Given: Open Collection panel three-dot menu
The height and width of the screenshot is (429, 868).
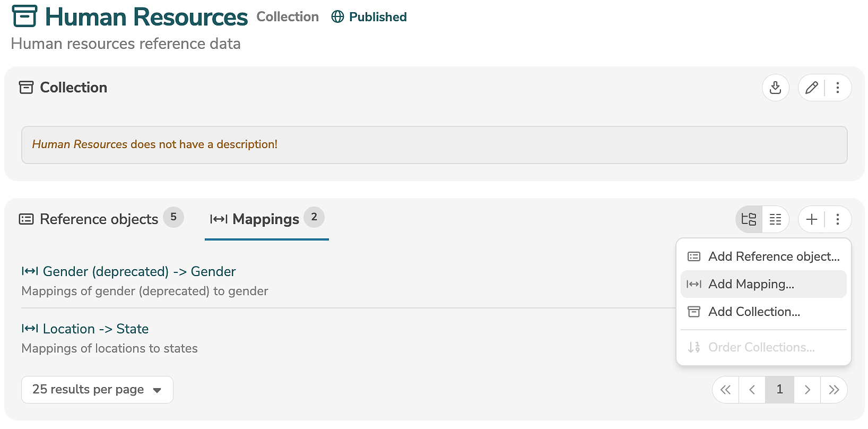Looking at the screenshot, I should [838, 88].
